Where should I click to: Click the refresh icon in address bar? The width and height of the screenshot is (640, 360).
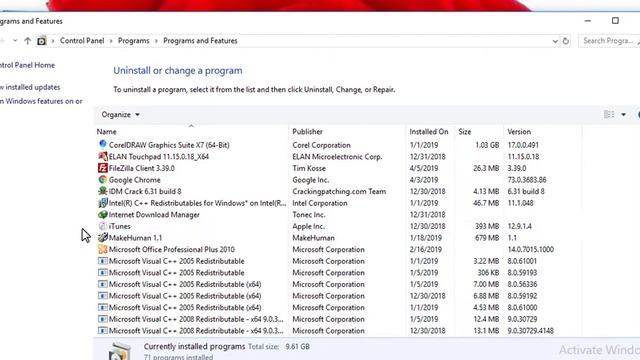[566, 41]
